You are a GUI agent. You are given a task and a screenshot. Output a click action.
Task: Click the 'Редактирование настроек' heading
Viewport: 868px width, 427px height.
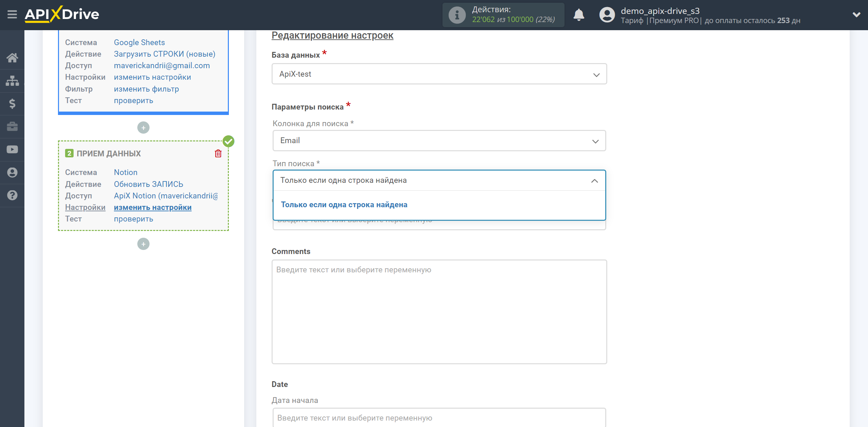click(x=332, y=35)
